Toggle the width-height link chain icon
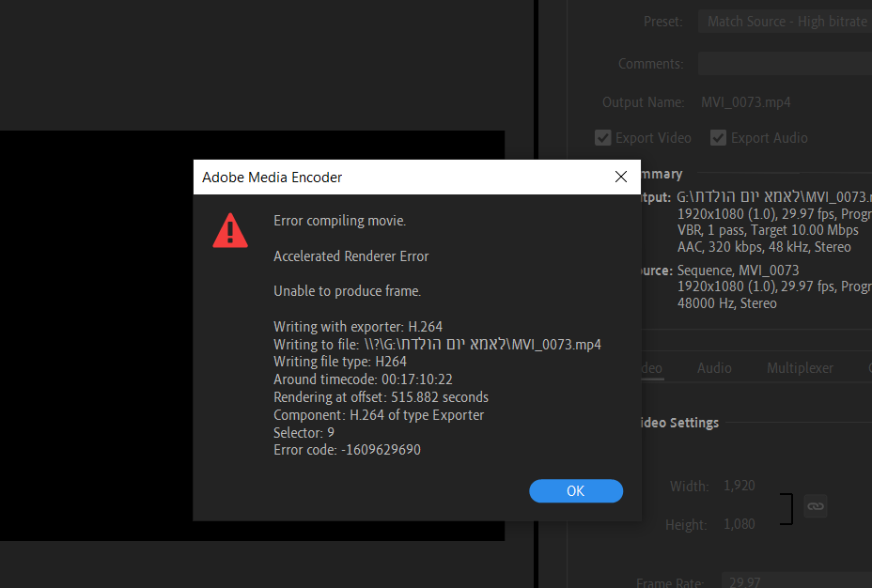The width and height of the screenshot is (872, 588). (816, 505)
